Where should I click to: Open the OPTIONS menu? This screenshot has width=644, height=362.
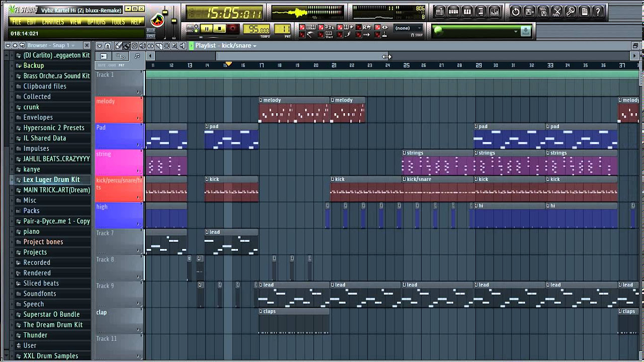pyautogui.click(x=96, y=22)
